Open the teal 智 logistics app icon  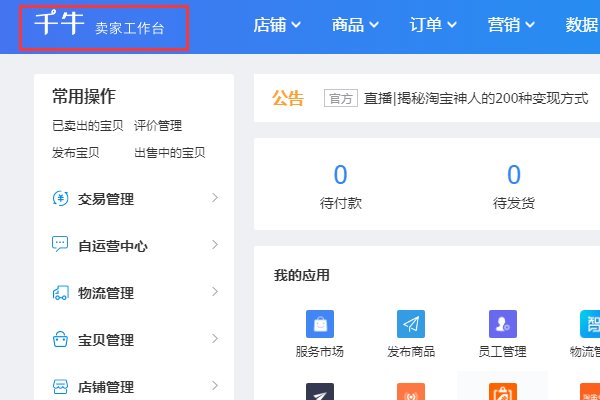pyautogui.click(x=590, y=324)
